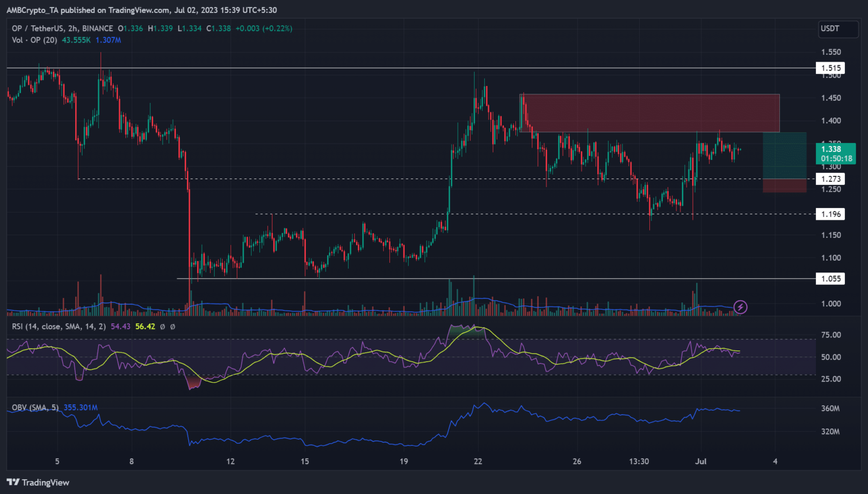Click the Vol · OP (20) indicator legend
The height and width of the screenshot is (494, 868).
pos(34,40)
